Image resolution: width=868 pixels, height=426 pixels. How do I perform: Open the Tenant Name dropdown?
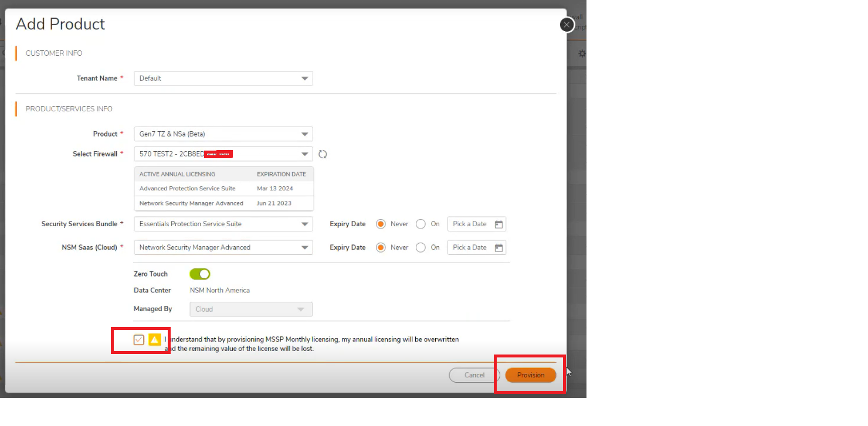pyautogui.click(x=223, y=79)
